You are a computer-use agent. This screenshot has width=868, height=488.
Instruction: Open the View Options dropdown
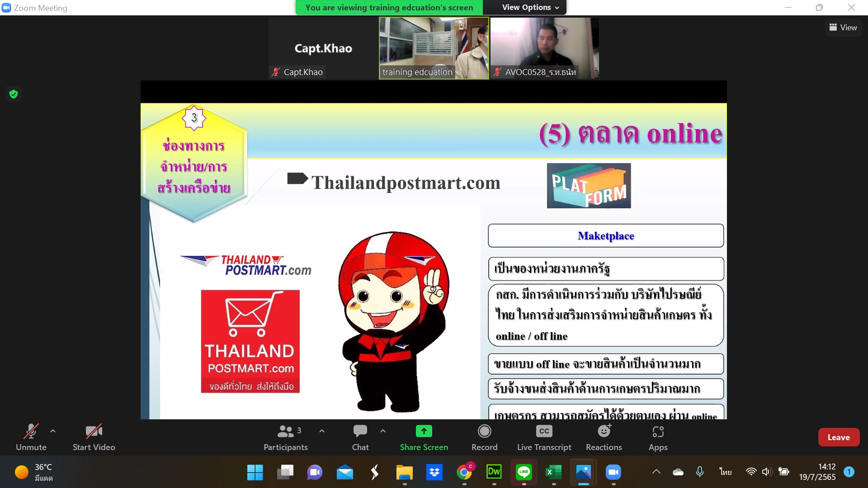[x=530, y=7]
